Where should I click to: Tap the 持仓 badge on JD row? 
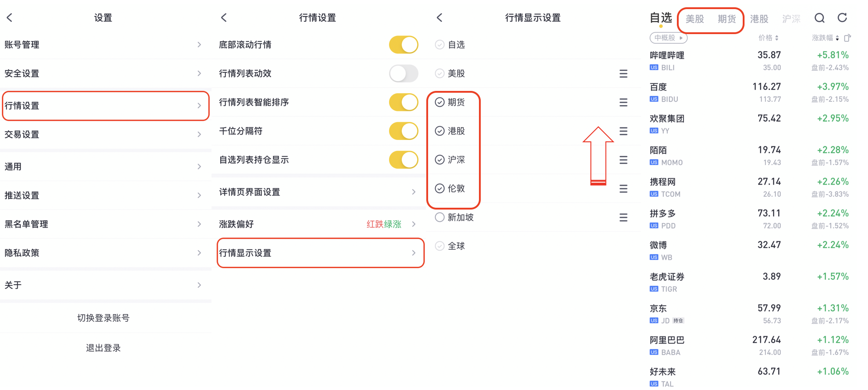pyautogui.click(x=678, y=320)
